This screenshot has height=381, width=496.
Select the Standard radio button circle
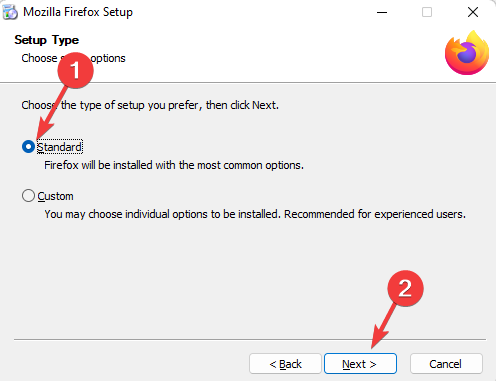[x=28, y=147]
